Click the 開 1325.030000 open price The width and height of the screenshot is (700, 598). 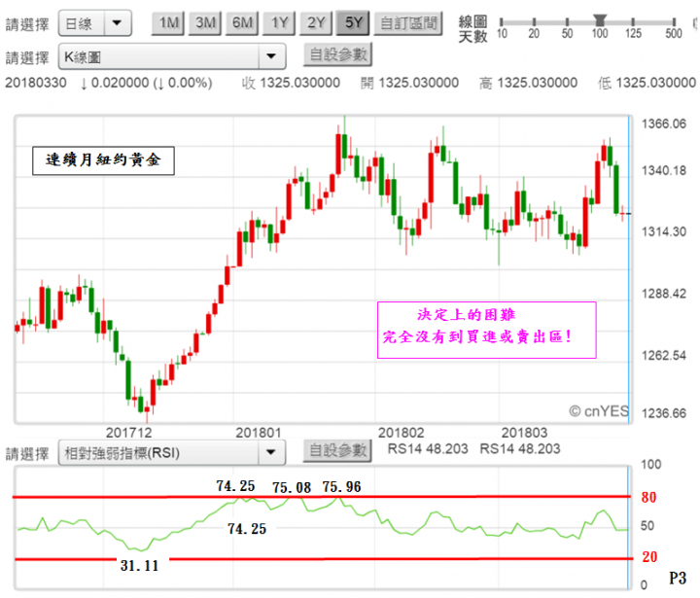point(410,83)
